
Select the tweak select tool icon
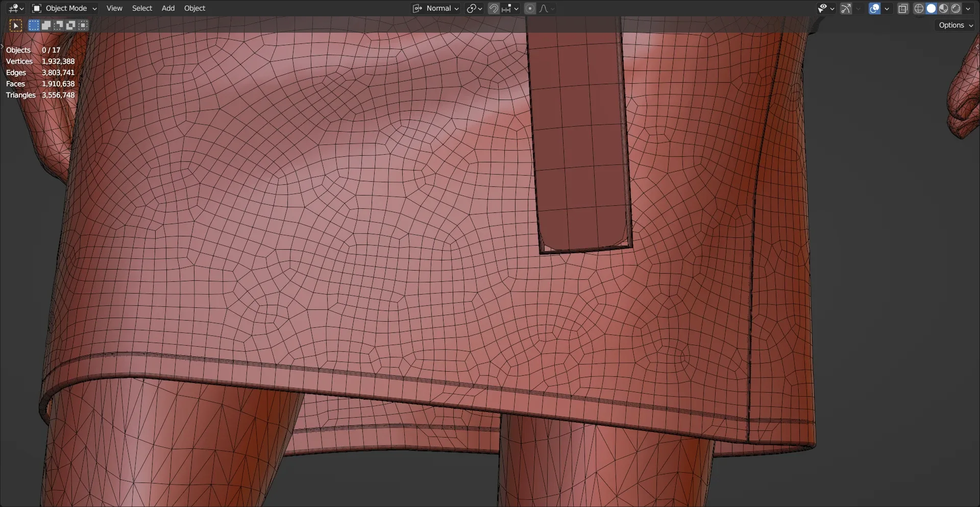click(16, 25)
